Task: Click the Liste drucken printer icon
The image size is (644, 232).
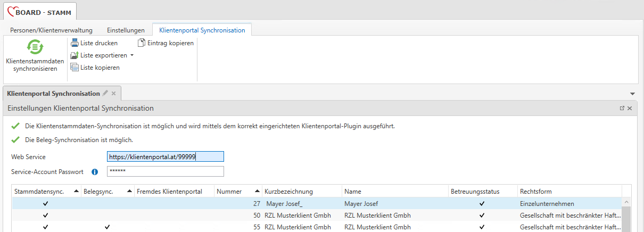Action: point(75,43)
